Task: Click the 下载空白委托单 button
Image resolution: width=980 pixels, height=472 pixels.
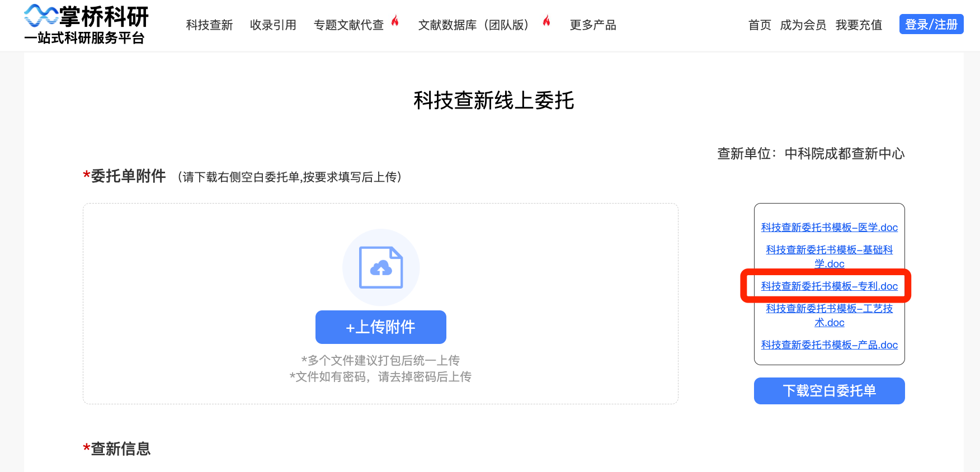Action: pos(830,391)
